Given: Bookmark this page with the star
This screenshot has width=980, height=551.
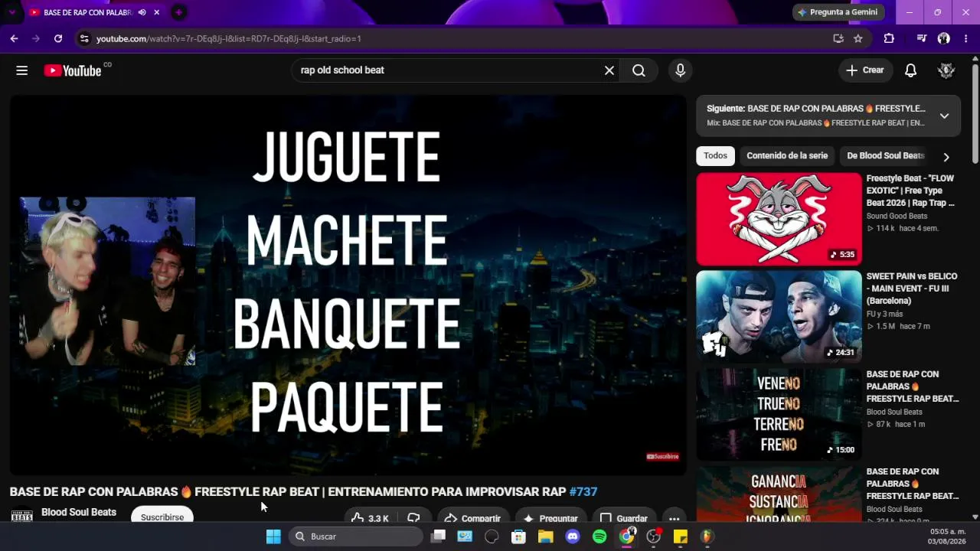Looking at the screenshot, I should point(858,38).
